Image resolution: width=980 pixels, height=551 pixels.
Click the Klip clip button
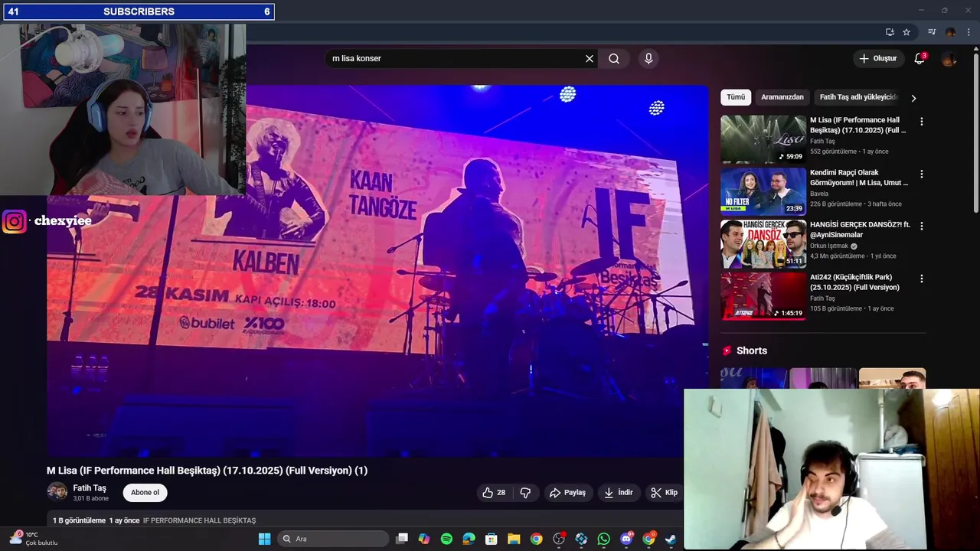coord(665,493)
